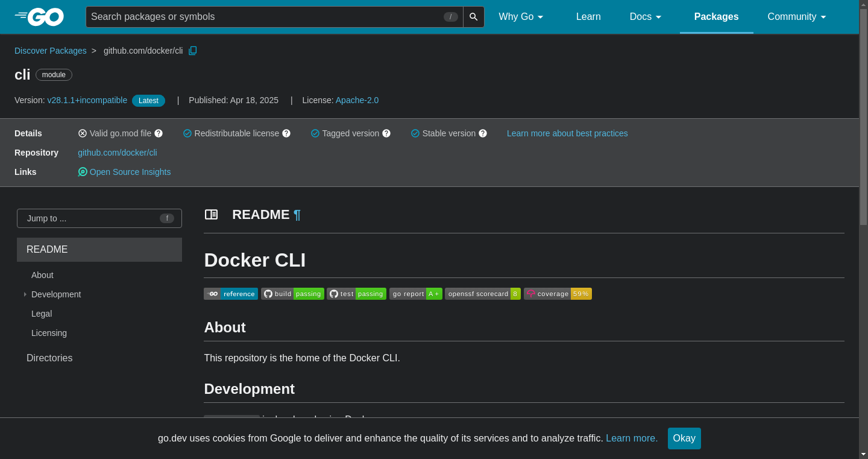
Task: Open the go report A+ badge
Action: (x=416, y=294)
